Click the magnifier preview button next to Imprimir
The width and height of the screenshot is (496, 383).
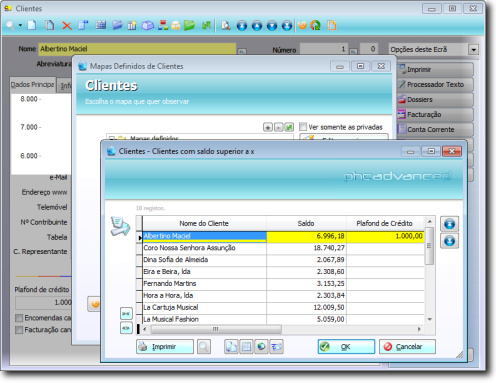click(204, 347)
